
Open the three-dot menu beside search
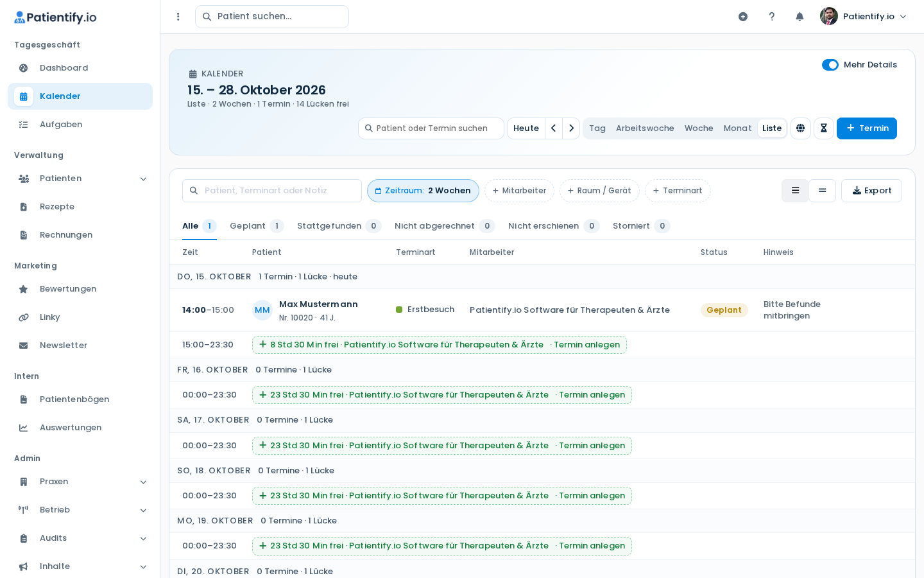point(178,17)
